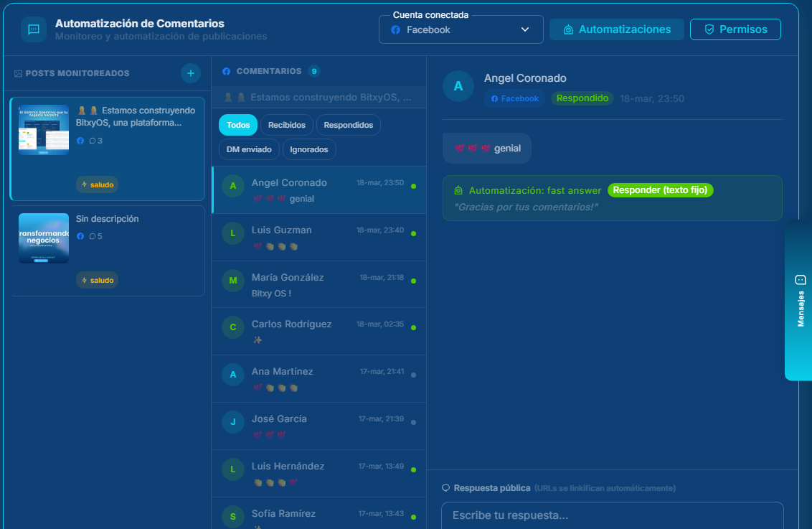Screen dimensions: 812x529
Task: Click the plus icon to add monitored post
Action: pos(190,73)
